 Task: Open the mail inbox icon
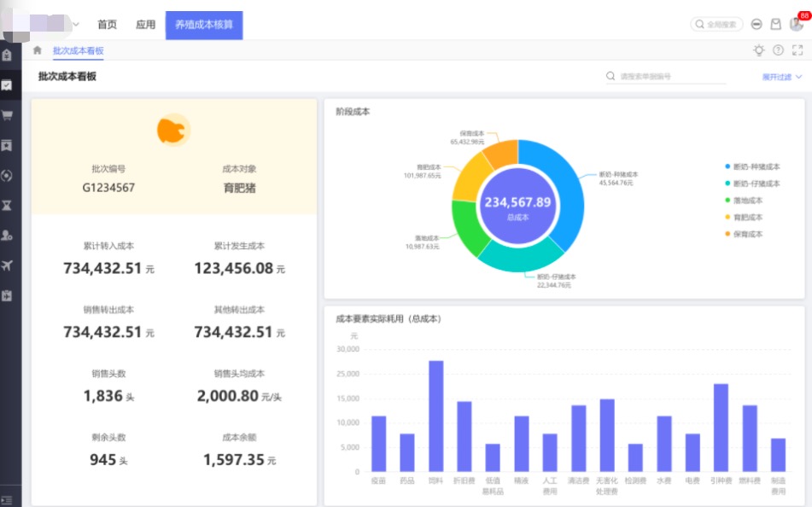(x=776, y=25)
